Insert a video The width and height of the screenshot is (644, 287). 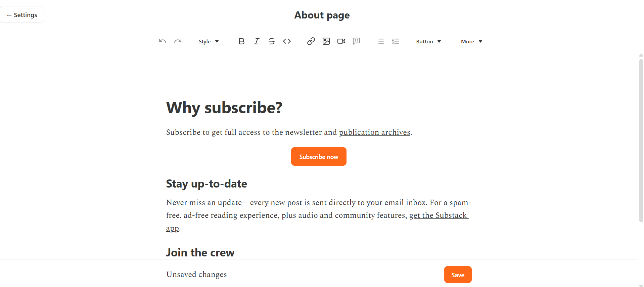[x=341, y=41]
